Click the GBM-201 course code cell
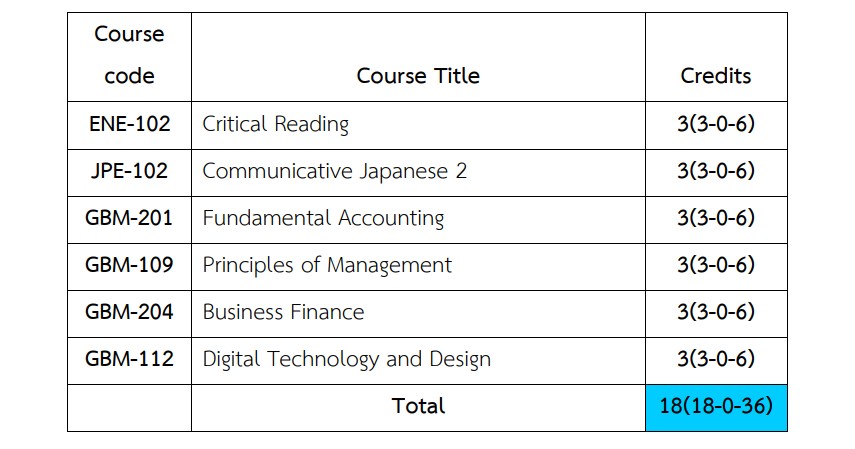The height and width of the screenshot is (449, 855). tap(129, 218)
